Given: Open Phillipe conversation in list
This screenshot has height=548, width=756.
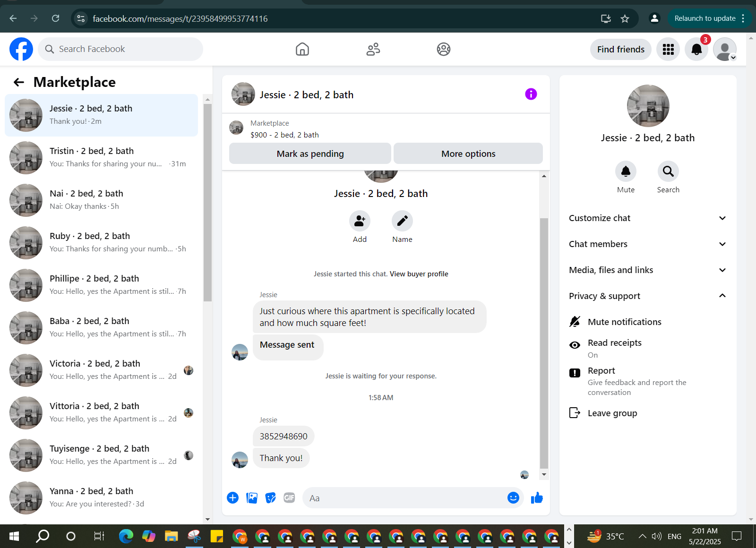Looking at the screenshot, I should point(102,285).
